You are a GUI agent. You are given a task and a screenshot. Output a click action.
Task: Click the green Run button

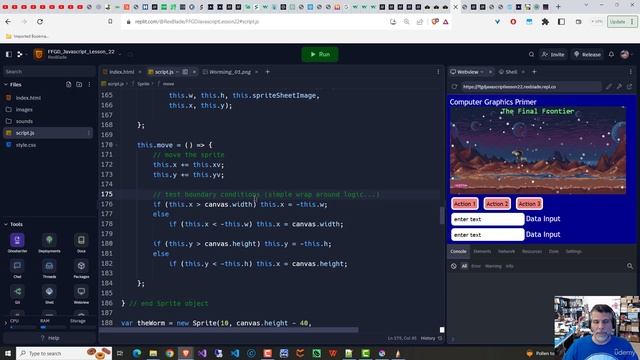click(x=320, y=54)
